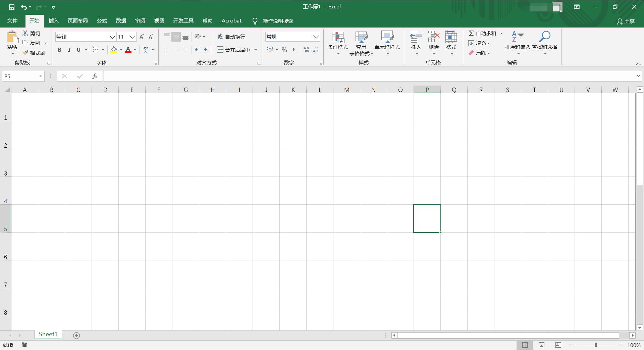
Task: Open the Font settings dialog launcher
Action: pos(155,63)
